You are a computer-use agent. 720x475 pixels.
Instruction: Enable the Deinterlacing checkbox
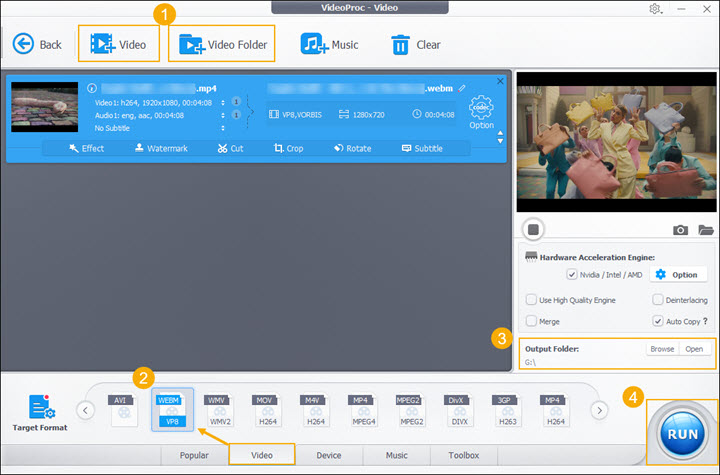(658, 300)
